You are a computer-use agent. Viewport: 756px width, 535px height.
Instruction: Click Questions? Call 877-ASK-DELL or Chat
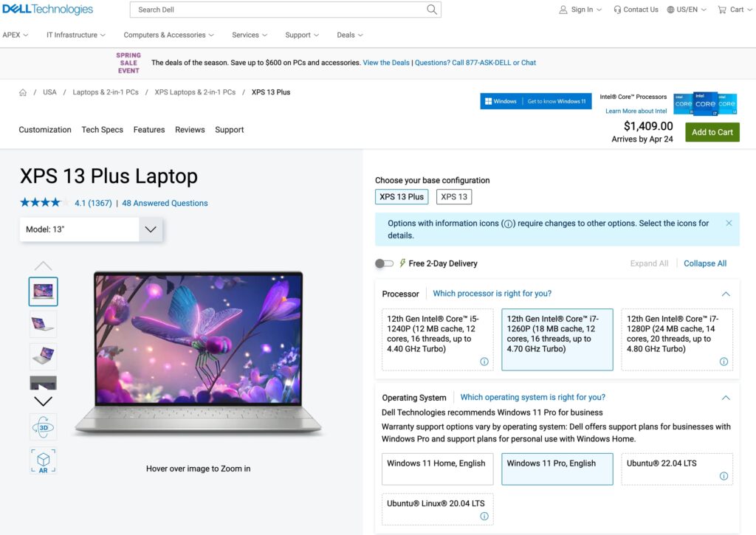[x=475, y=63]
